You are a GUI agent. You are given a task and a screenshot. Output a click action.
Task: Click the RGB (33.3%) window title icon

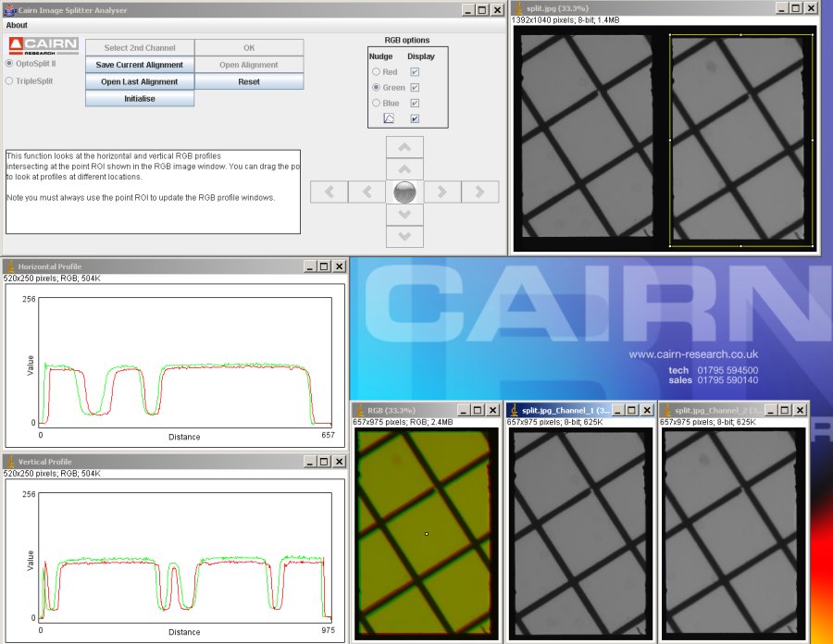coord(360,411)
